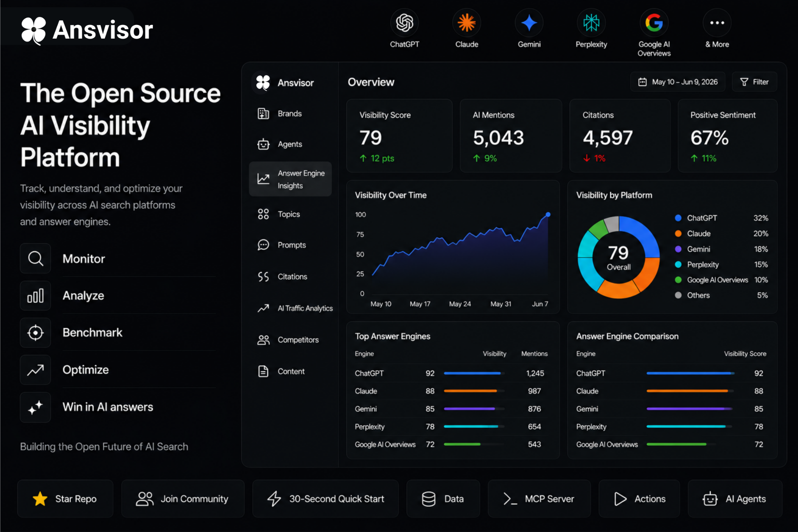Click the '& More' ellipsis icon
Image resolution: width=798 pixels, height=532 pixels.
point(717,23)
